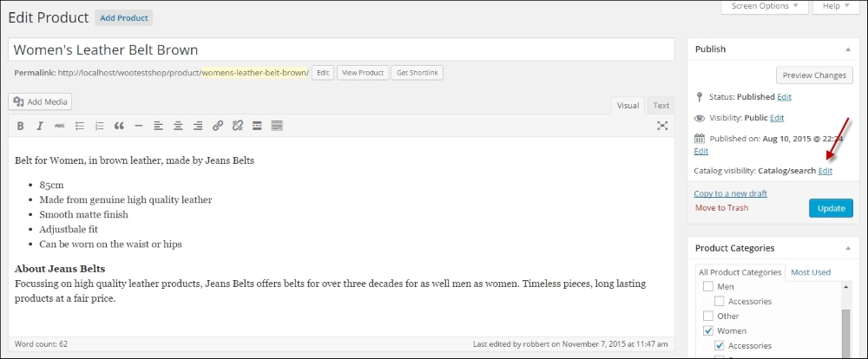Click Add Product button

coord(124,17)
